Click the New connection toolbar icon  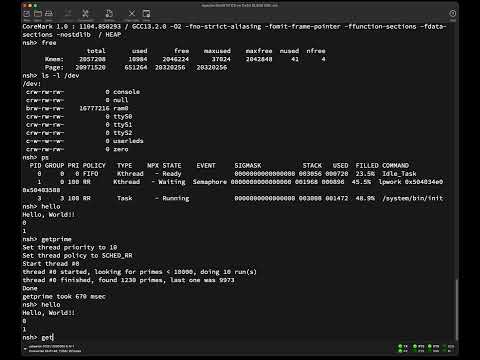pos(27,14)
